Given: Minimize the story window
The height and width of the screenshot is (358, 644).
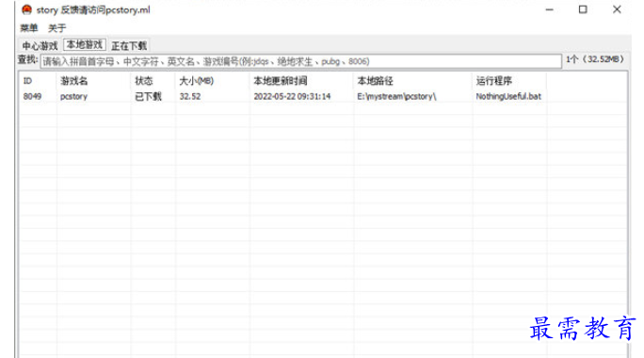Looking at the screenshot, I should point(550,9).
